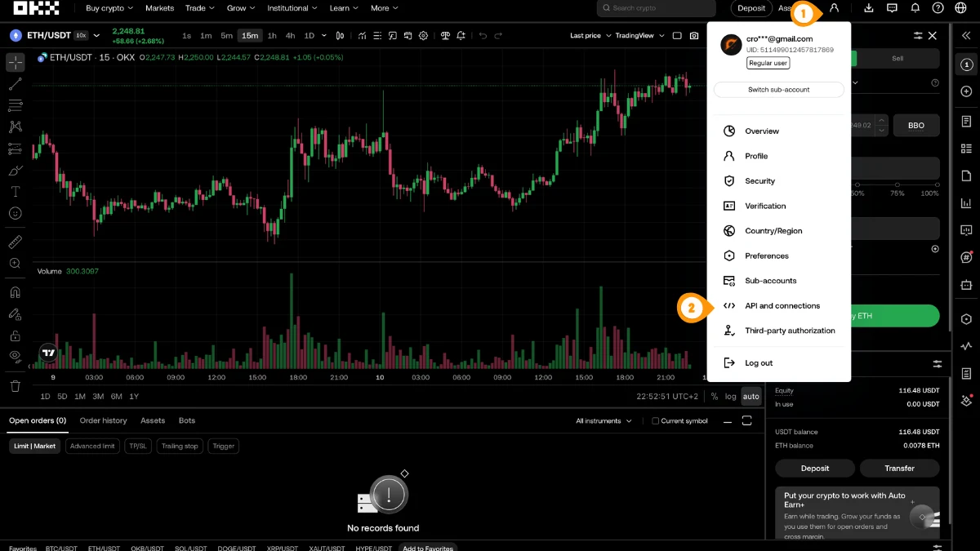Choose API and connections from the account menu

782,306
